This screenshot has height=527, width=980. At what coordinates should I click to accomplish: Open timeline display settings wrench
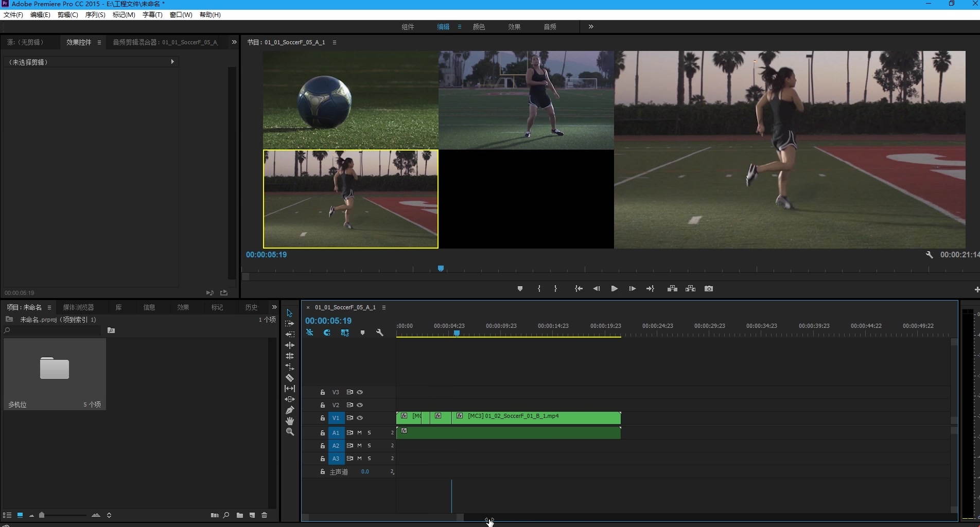click(x=380, y=333)
